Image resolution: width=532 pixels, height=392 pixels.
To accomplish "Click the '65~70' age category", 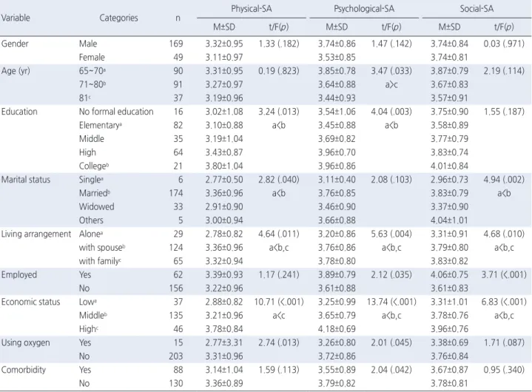I will [92, 71].
